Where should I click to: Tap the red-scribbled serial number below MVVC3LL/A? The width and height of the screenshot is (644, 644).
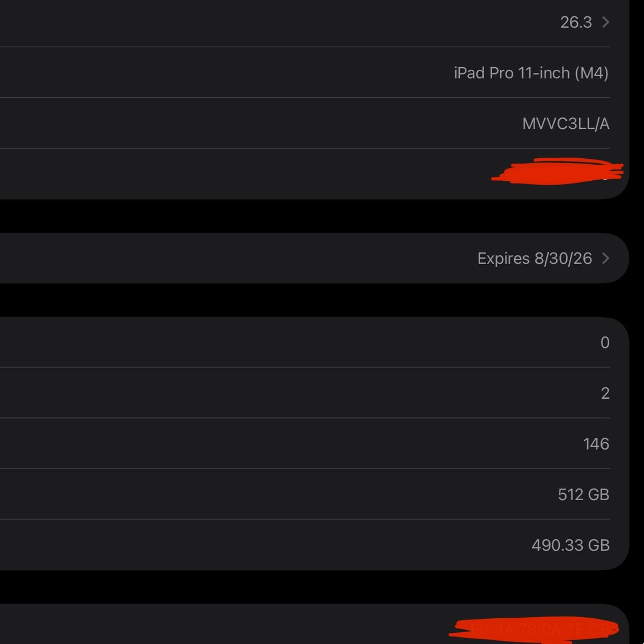(x=557, y=172)
